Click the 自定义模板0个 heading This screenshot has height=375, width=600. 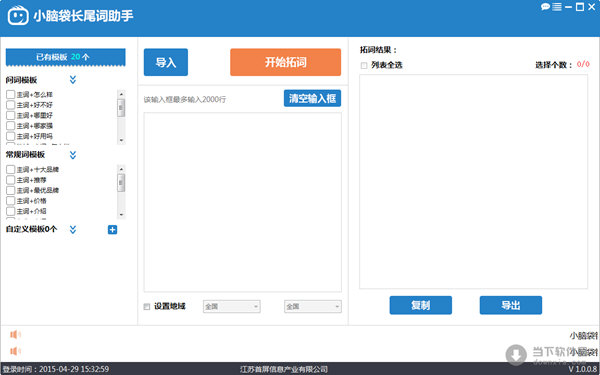pyautogui.click(x=31, y=229)
